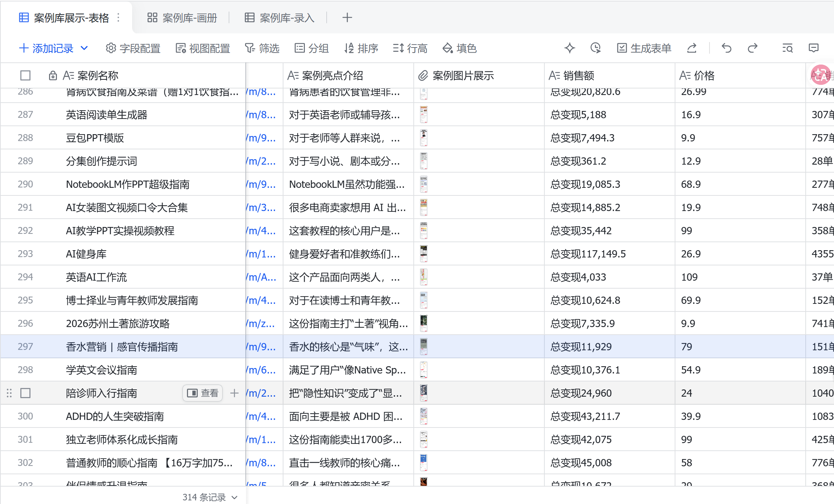Click the 生成表单 button

coord(644,48)
